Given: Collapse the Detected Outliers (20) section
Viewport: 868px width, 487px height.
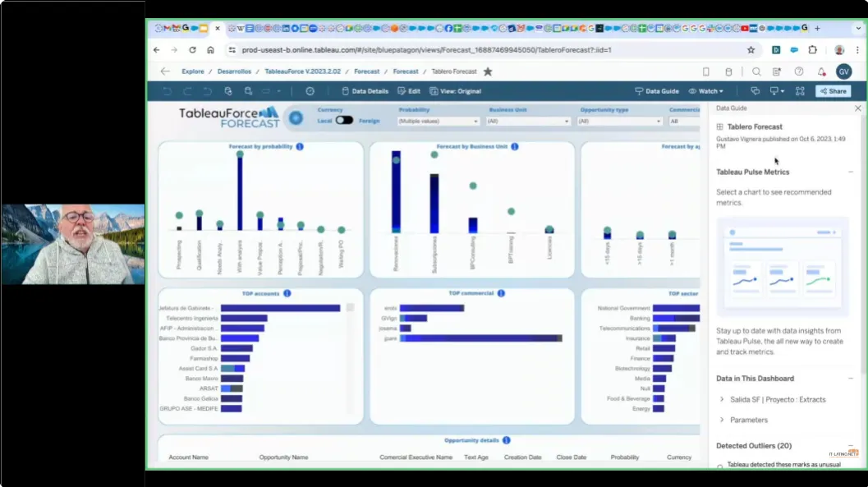Looking at the screenshot, I should (851, 445).
